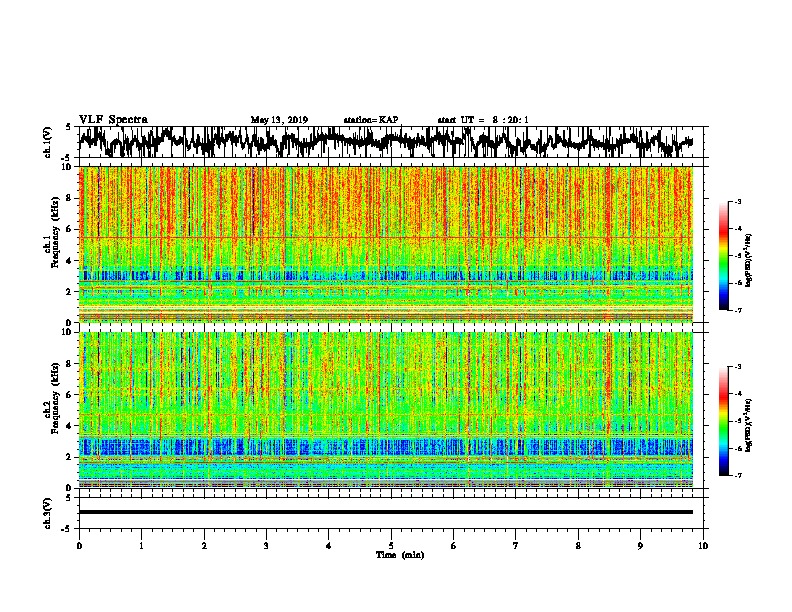The width and height of the screenshot is (792, 612).
Task: Click tick label "0" on the Time axis
Action: 79,546
